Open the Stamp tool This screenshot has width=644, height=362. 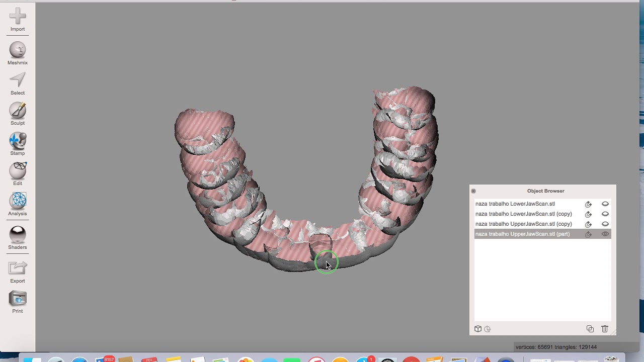tap(18, 144)
